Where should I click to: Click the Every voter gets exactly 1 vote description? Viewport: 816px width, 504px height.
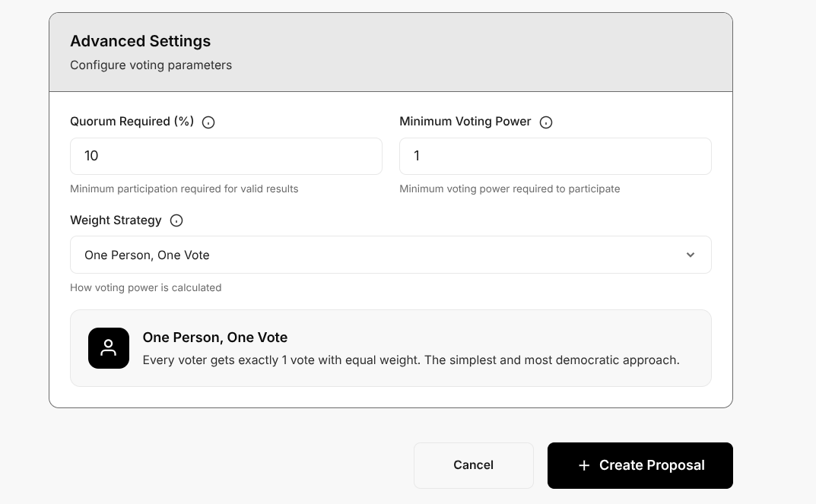[x=411, y=360]
